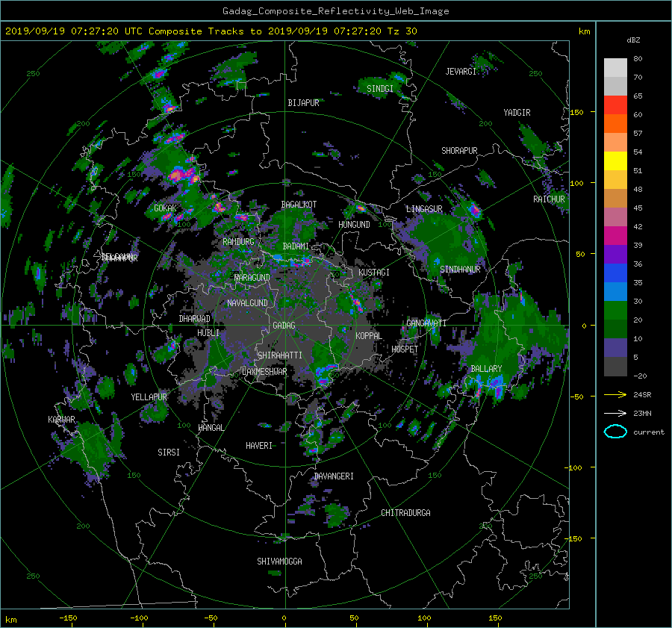This screenshot has width=672, height=628.
Task: Click the km unit label at bottom-left
Action: 11,620
